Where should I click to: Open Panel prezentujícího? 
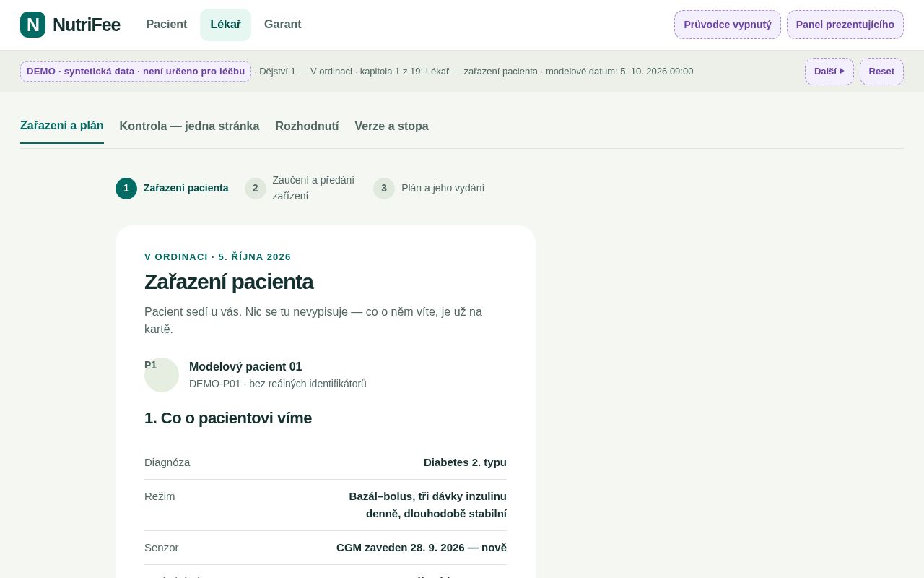[845, 25]
